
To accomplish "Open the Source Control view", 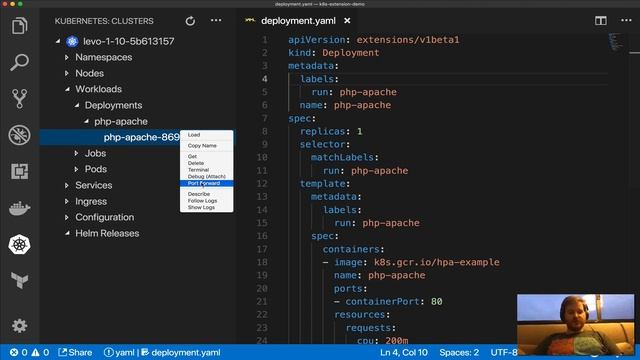I will coord(19,98).
